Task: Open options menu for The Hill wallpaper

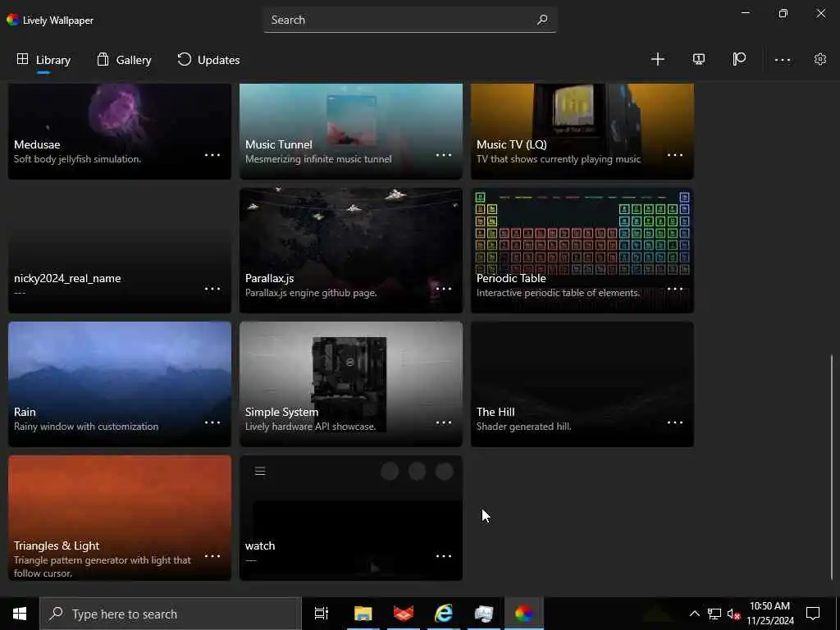Action: [675, 422]
